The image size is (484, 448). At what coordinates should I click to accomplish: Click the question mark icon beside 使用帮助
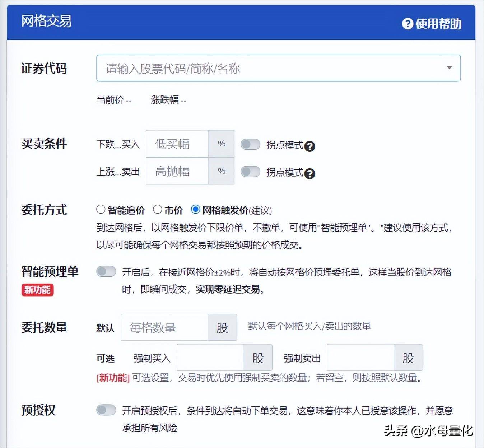(408, 24)
